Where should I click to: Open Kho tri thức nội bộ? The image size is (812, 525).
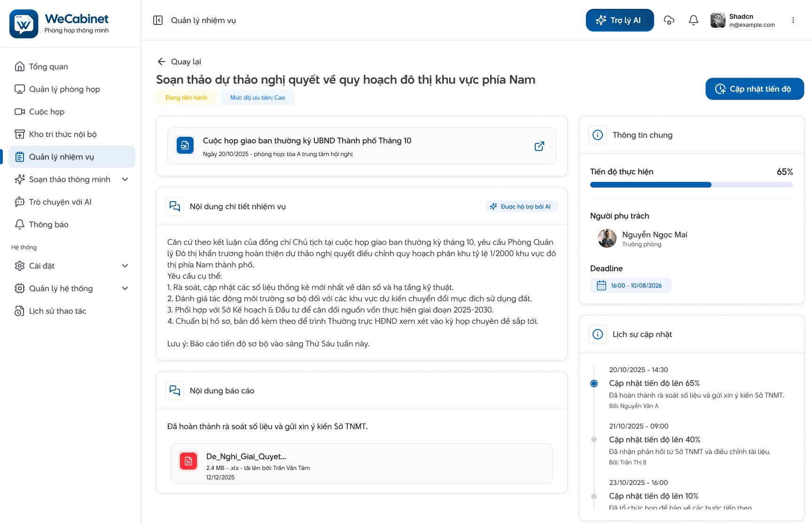tap(72, 134)
